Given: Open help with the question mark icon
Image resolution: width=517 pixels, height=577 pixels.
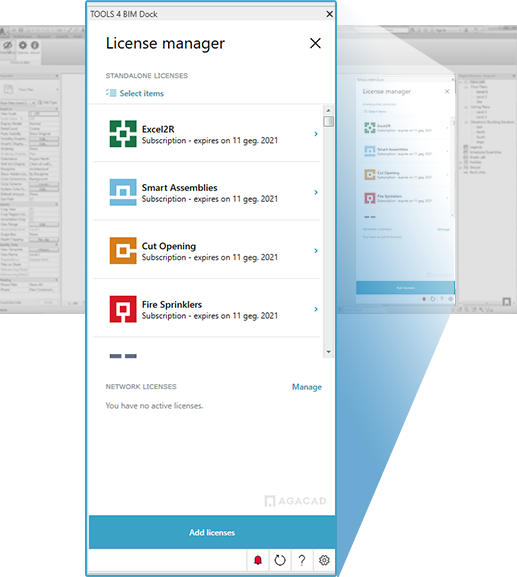Looking at the screenshot, I should (302, 560).
